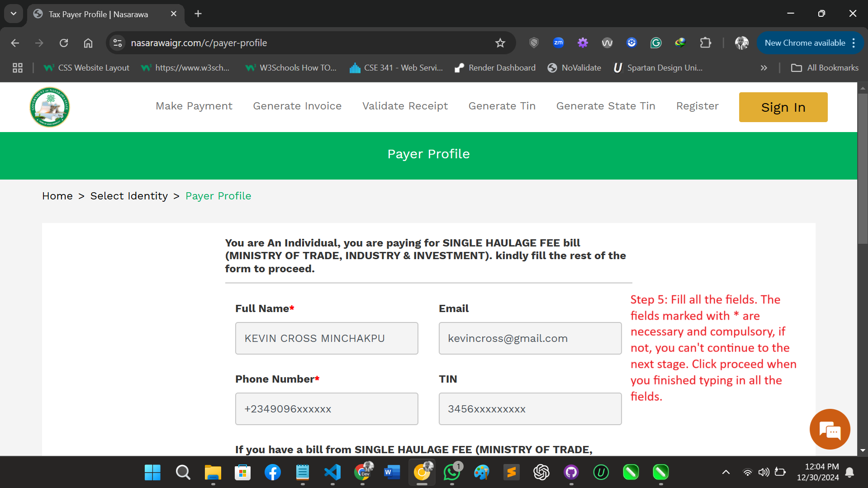Open Wi-Fi network settings in tray
868x488 pixels.
click(x=747, y=473)
